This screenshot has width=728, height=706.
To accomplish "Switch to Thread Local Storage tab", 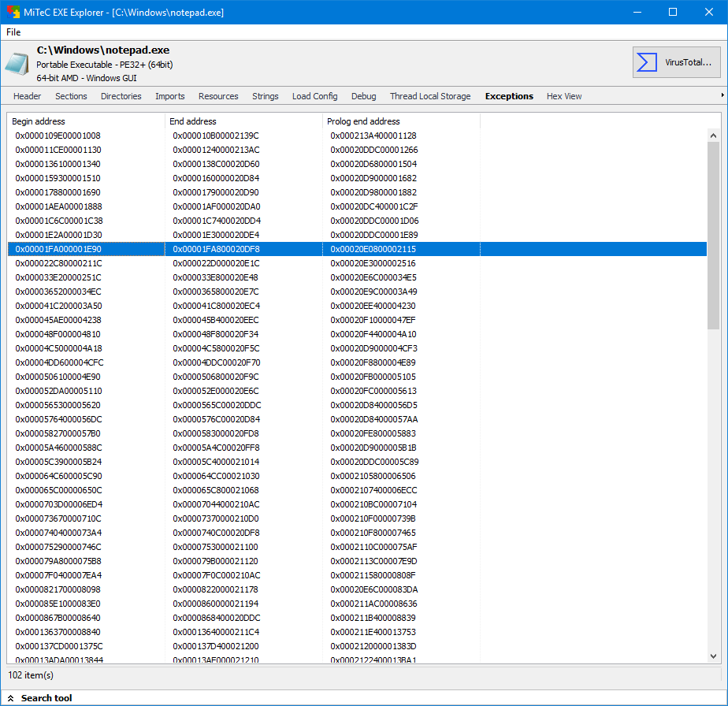I will click(x=430, y=96).
